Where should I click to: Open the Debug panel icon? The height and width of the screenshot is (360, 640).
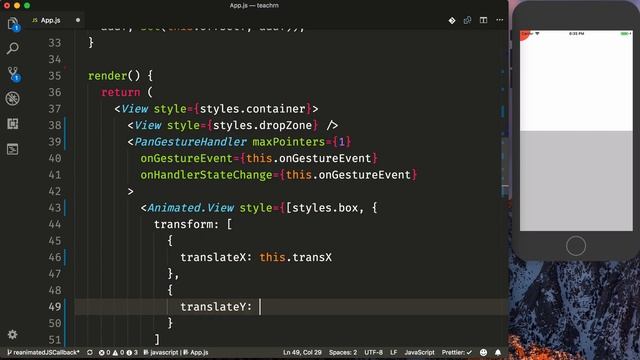click(x=13, y=98)
